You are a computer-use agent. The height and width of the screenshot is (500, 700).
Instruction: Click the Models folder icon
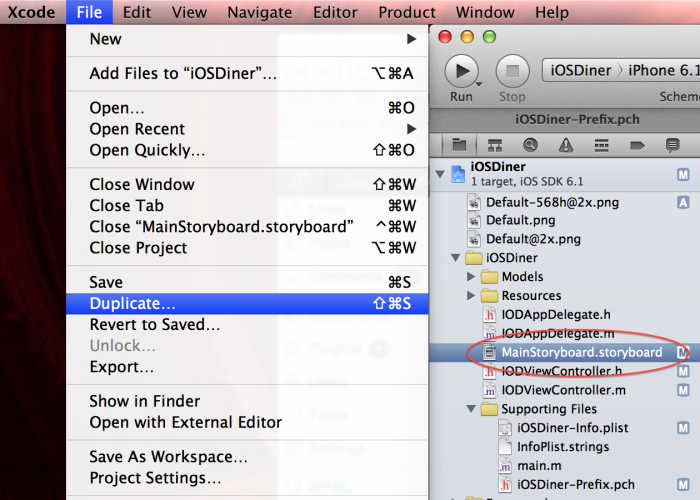(489, 277)
